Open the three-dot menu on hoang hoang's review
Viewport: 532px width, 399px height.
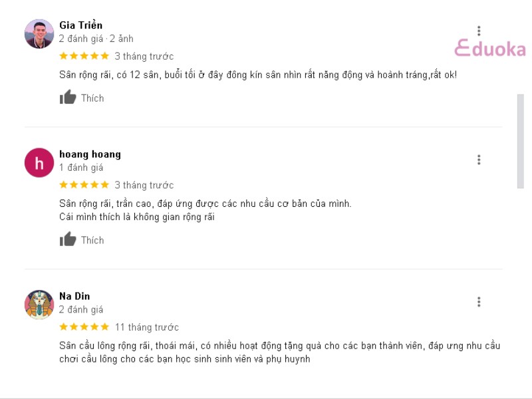(x=479, y=160)
